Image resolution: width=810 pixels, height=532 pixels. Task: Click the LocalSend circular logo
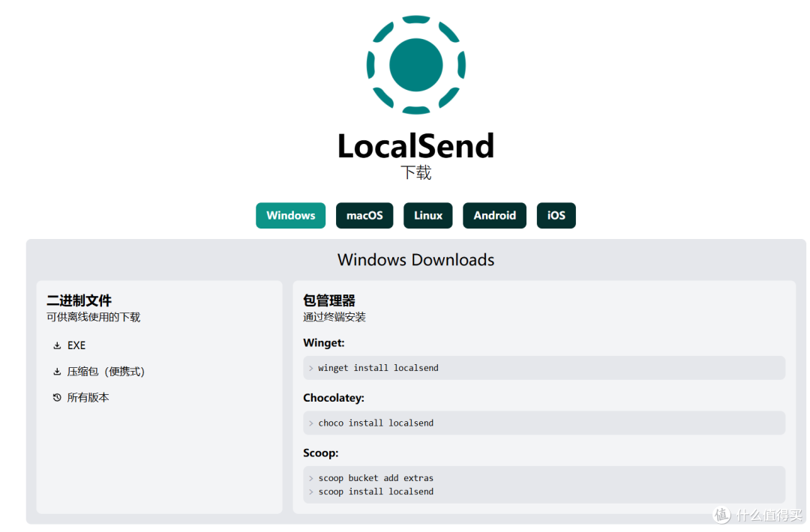pyautogui.click(x=415, y=64)
